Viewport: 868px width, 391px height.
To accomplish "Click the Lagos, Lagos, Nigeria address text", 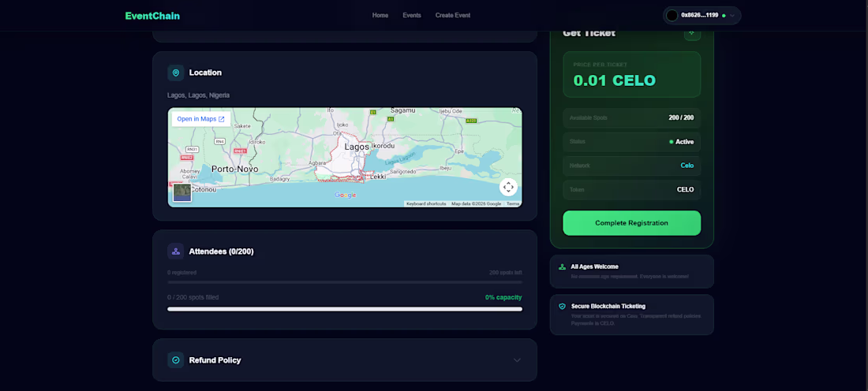I will pos(198,95).
